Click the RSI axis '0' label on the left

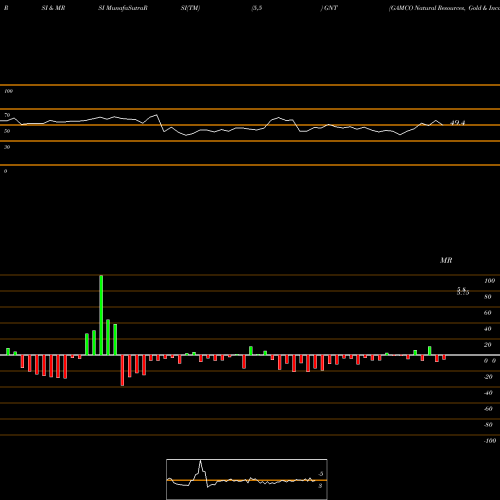pos(5,171)
